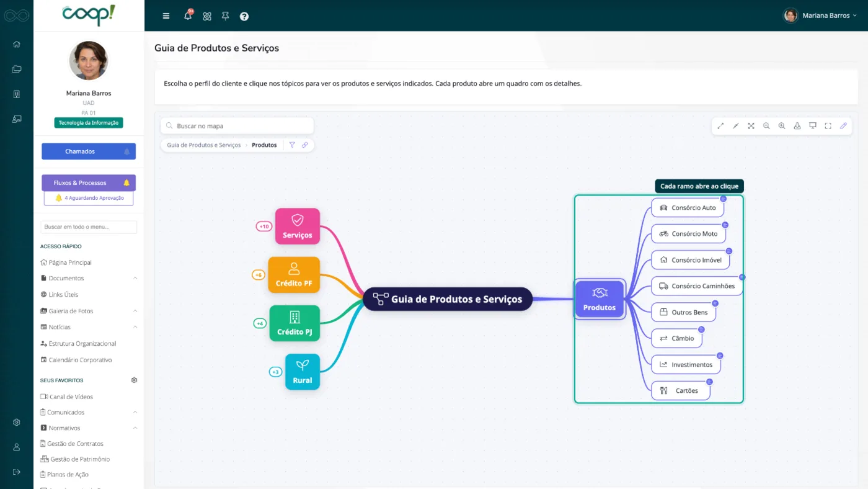
Task: Click the building icon in the dark rail
Action: click(x=17, y=94)
